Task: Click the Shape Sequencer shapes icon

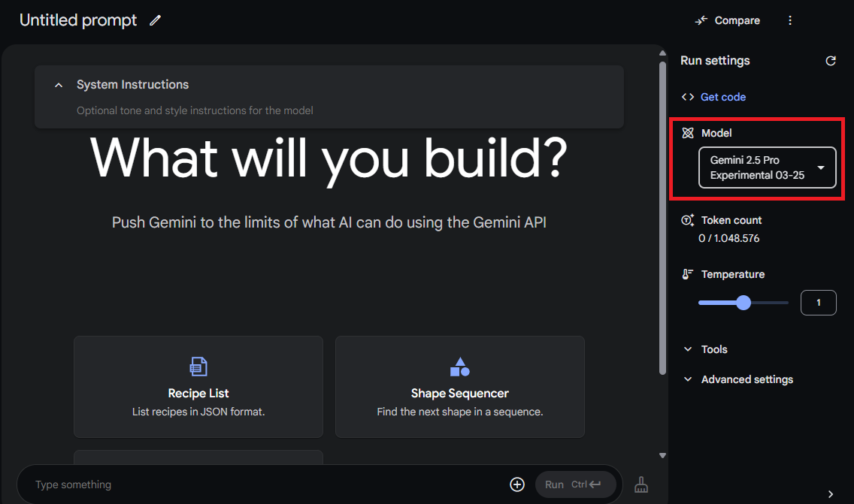Action: (x=459, y=367)
